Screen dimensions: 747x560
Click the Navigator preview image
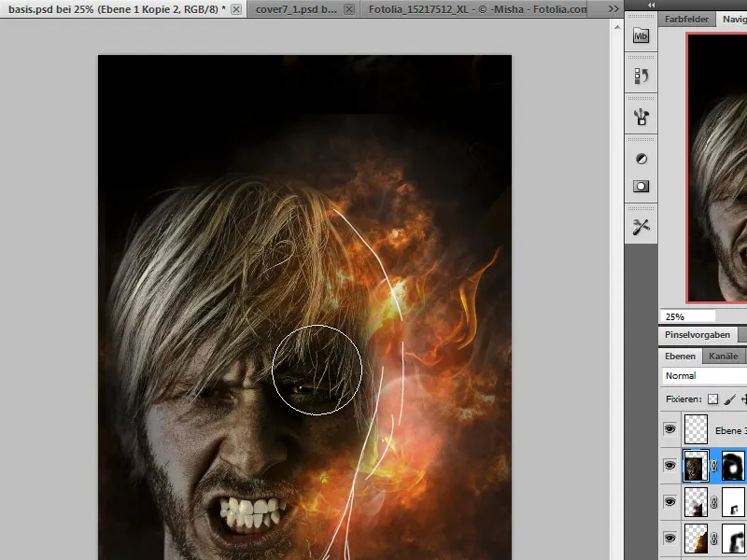pyautogui.click(x=717, y=168)
